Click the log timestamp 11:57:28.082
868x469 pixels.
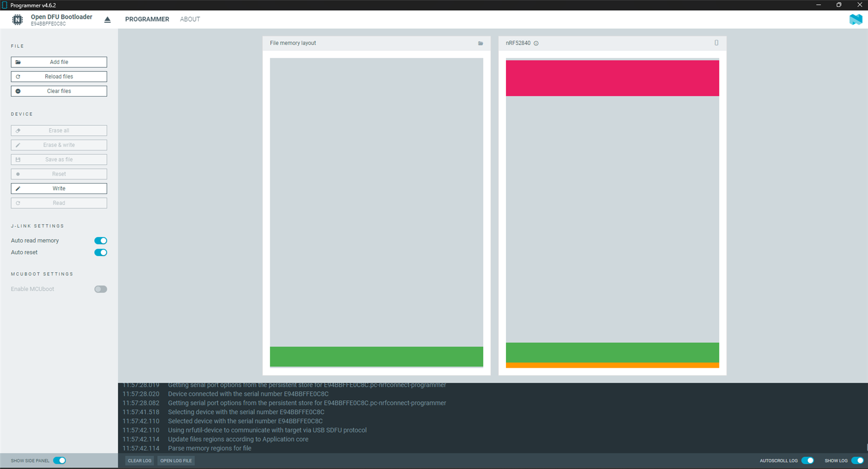(141, 403)
